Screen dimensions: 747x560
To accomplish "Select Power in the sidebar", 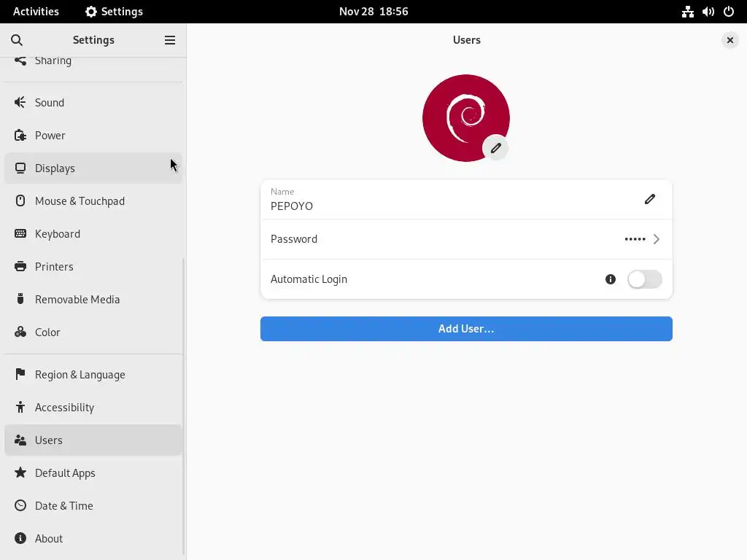I will (93, 135).
